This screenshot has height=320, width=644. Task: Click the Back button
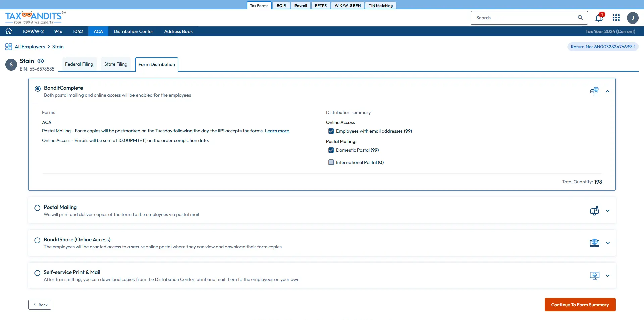40,305
